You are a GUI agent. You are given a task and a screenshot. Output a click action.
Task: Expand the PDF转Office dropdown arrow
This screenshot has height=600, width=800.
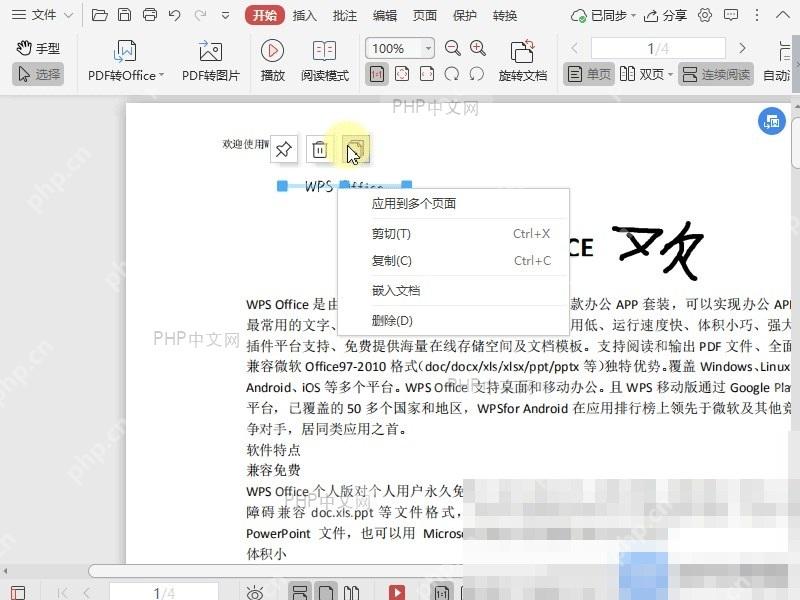pyautogui.click(x=161, y=76)
